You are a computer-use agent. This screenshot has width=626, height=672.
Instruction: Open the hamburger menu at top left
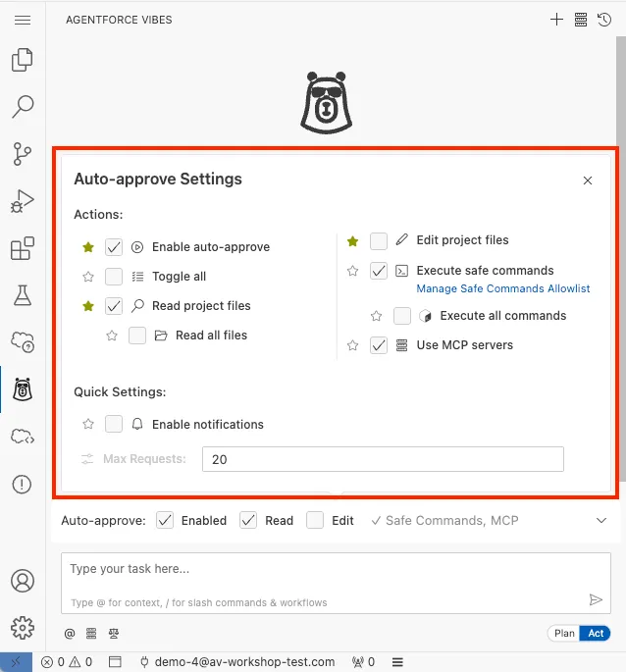(22, 20)
